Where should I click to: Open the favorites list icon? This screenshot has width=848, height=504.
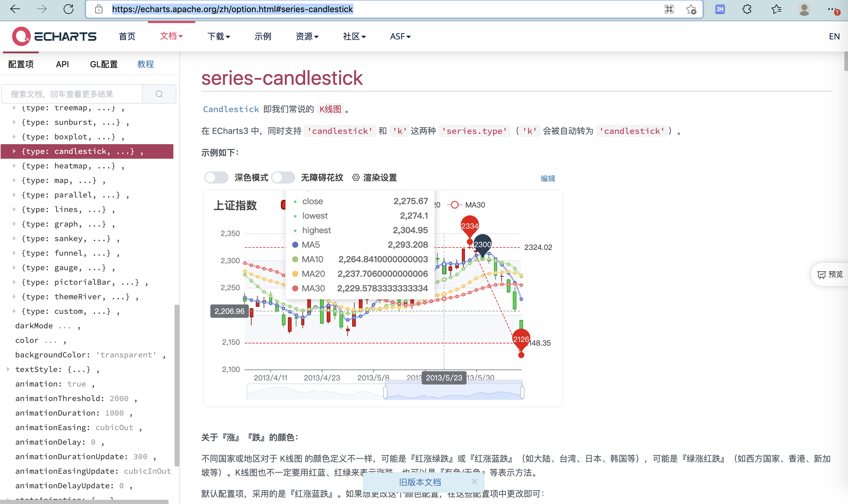tap(776, 9)
